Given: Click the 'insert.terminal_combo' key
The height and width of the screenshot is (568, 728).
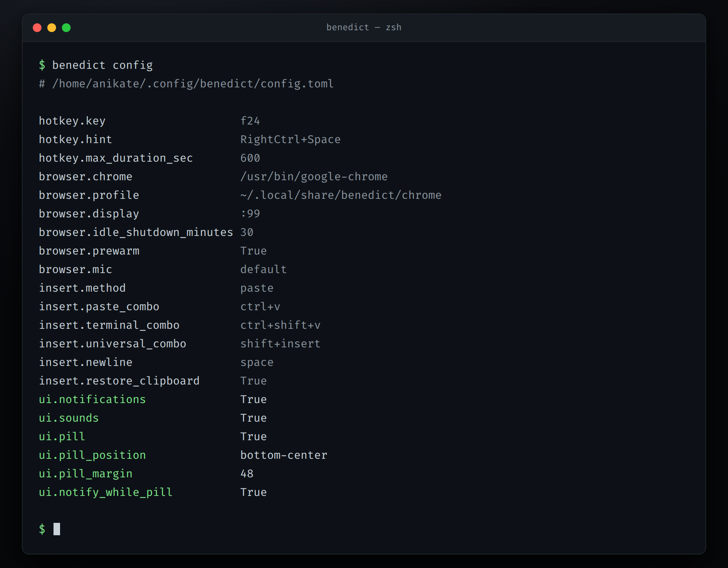Looking at the screenshot, I should tap(109, 325).
